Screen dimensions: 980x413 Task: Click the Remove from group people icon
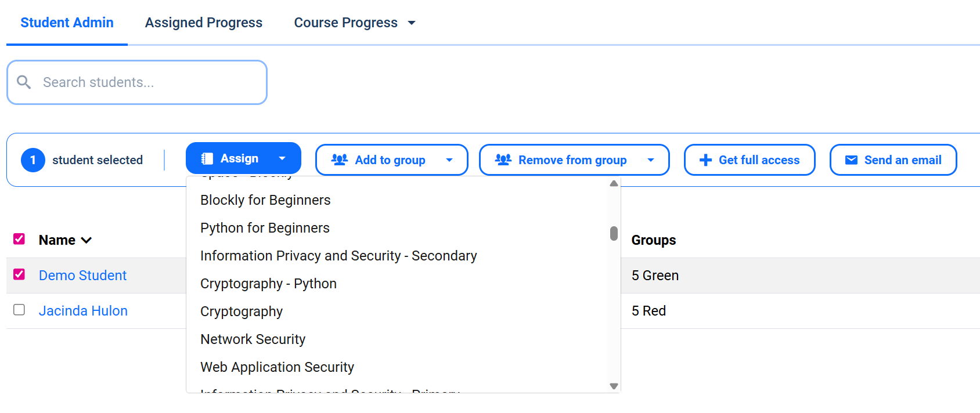pos(503,160)
